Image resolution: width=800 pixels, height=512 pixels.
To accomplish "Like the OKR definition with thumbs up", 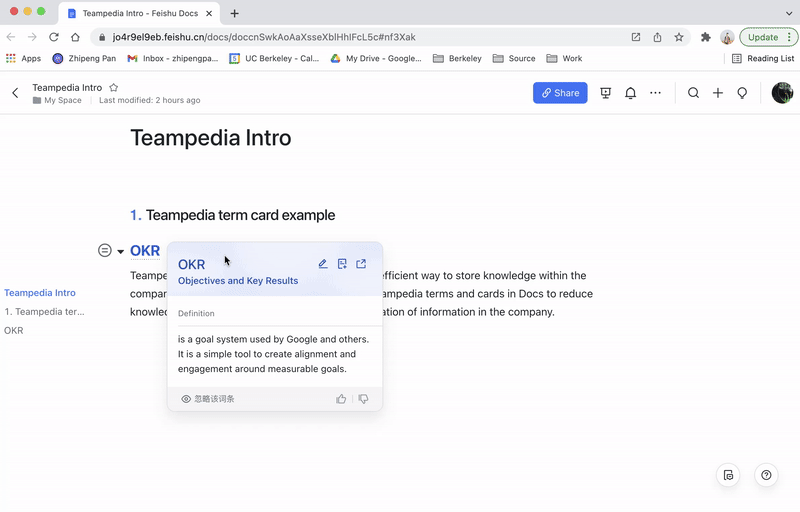I will click(341, 399).
